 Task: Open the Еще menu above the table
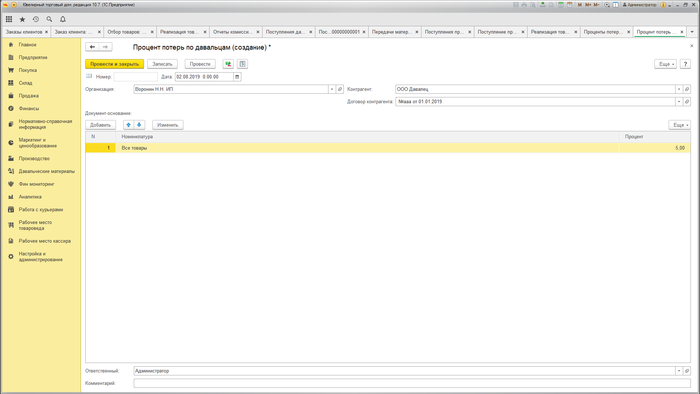pos(679,125)
